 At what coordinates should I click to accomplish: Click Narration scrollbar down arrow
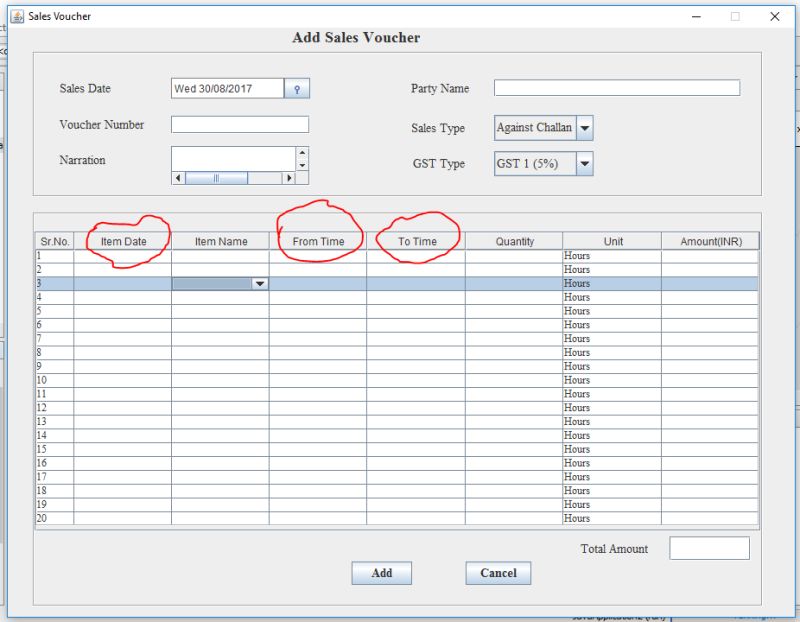pos(302,165)
